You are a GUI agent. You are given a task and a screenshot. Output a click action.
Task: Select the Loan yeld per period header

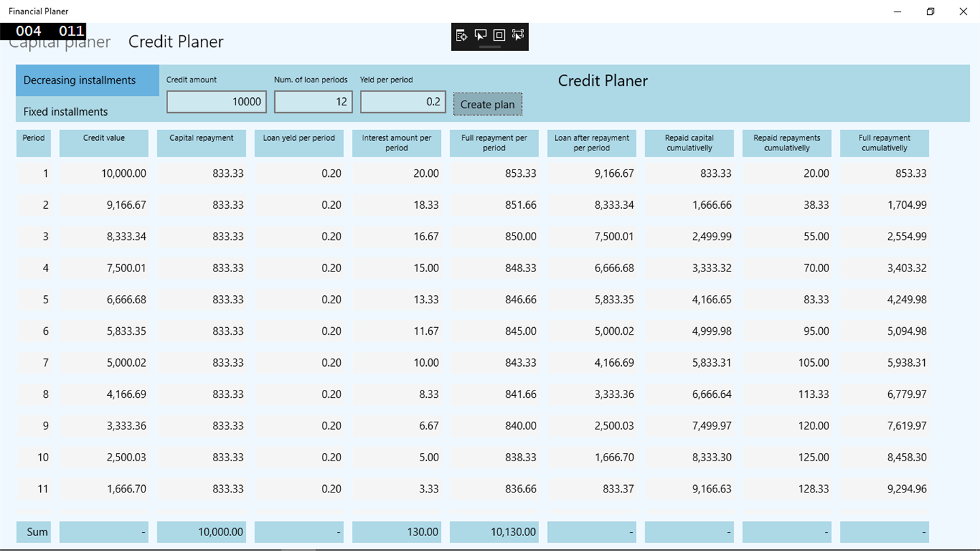click(x=299, y=143)
